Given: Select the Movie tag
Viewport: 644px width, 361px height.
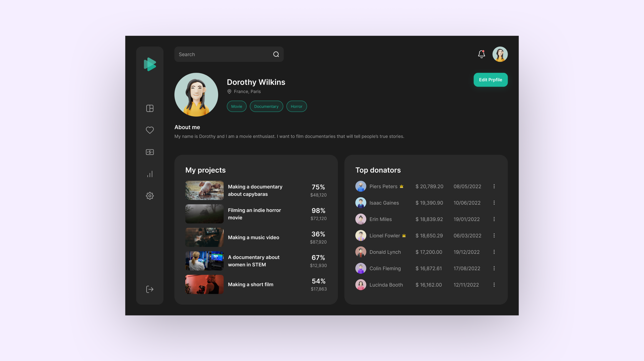Looking at the screenshot, I should tap(237, 106).
